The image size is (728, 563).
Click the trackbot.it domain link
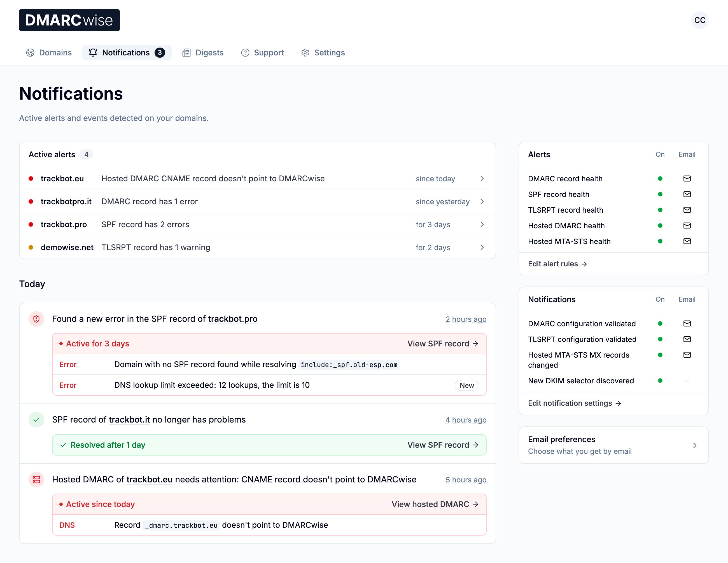coord(129,419)
